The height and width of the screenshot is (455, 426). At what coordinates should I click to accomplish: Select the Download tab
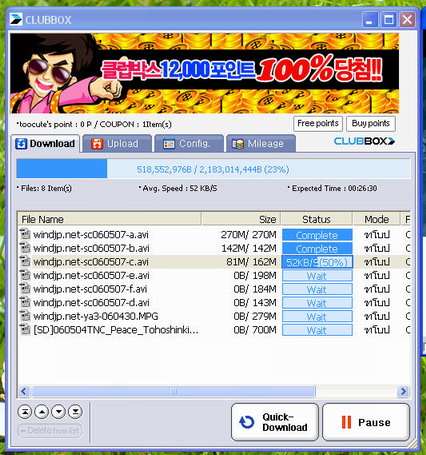45,144
